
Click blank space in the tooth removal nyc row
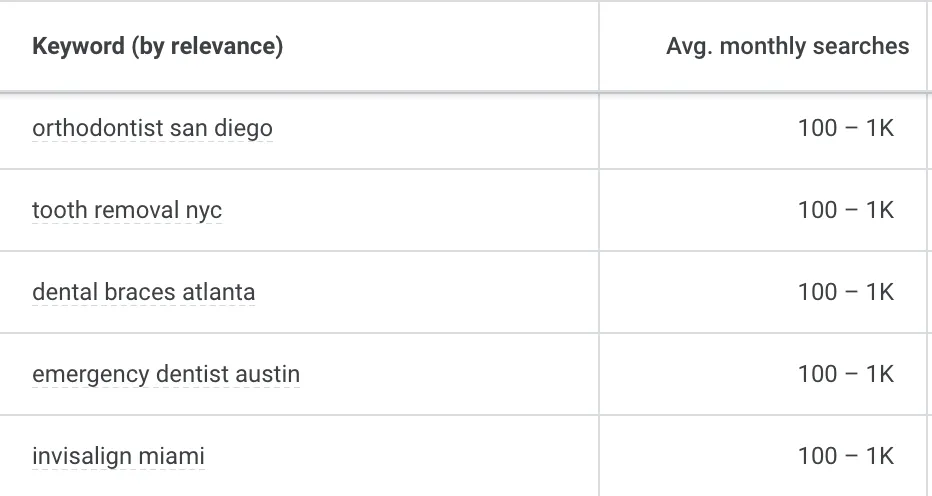[x=420, y=211]
